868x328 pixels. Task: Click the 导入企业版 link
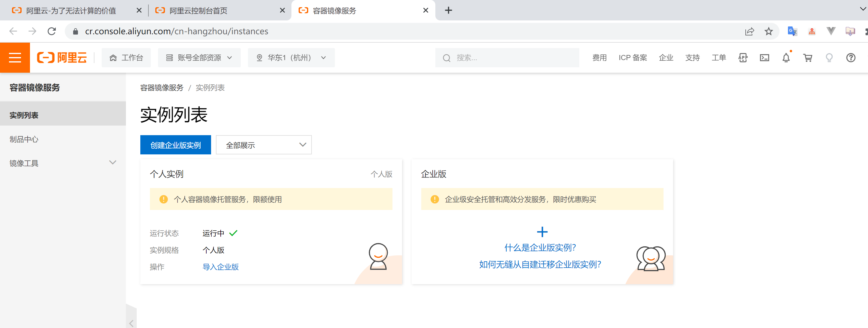tap(220, 267)
